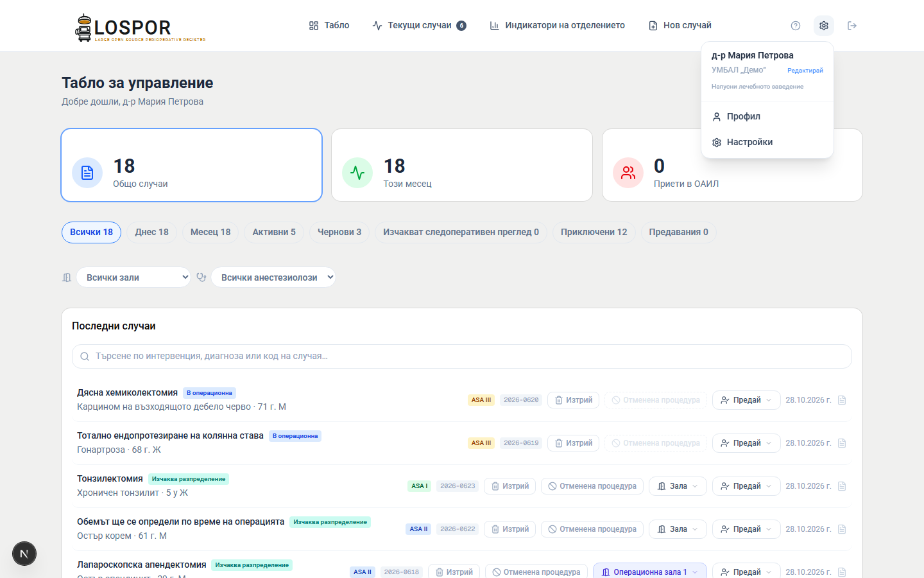Open Операционна зала 1 dropdown
The image size is (924, 578).
coord(650,572)
